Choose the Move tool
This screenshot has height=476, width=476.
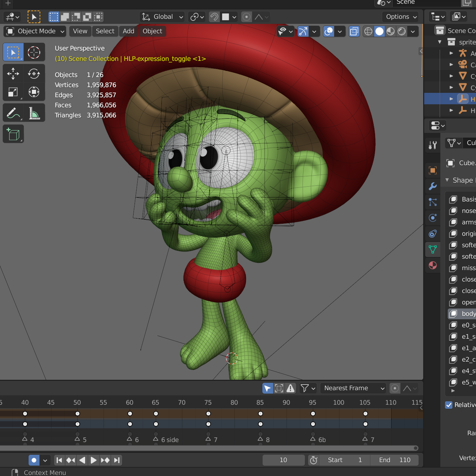pos(13,74)
